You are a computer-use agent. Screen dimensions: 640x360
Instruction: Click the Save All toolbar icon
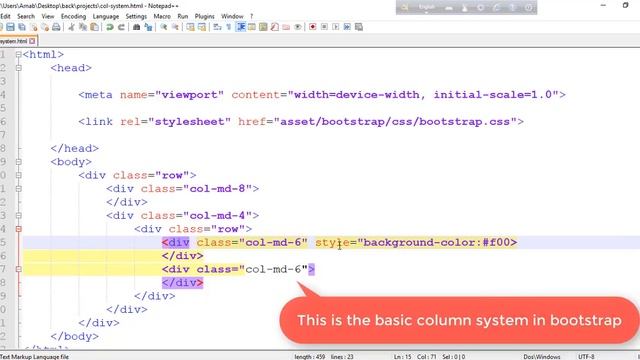click(x=22, y=27)
